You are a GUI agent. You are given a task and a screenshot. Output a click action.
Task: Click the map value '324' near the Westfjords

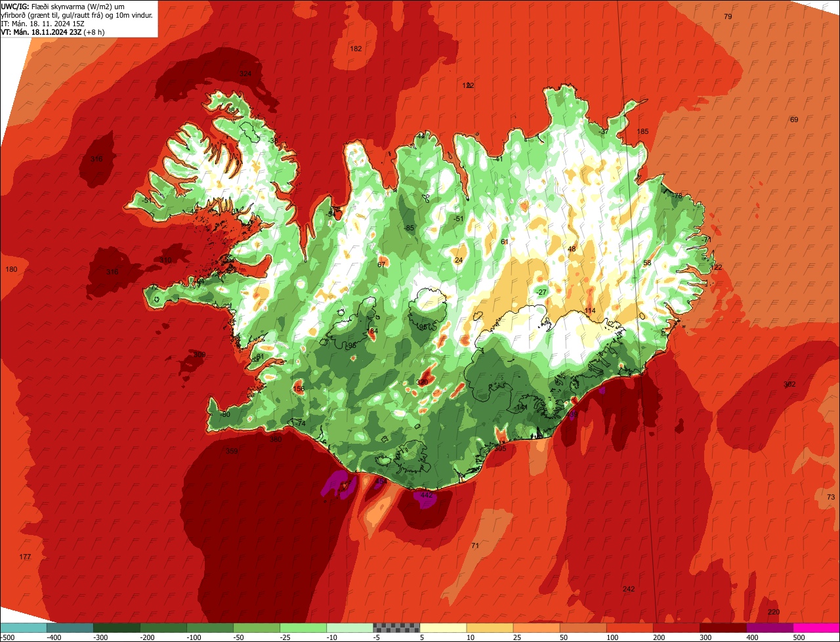(245, 74)
